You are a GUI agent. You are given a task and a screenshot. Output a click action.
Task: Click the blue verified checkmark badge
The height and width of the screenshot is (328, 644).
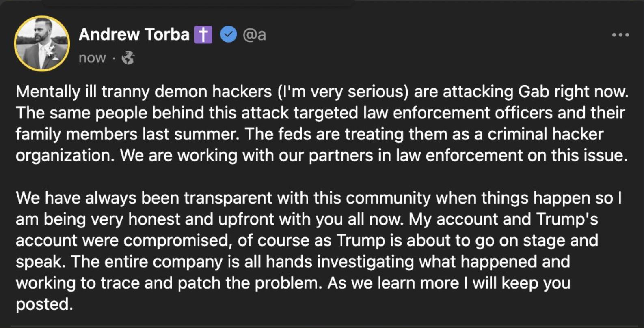click(229, 34)
